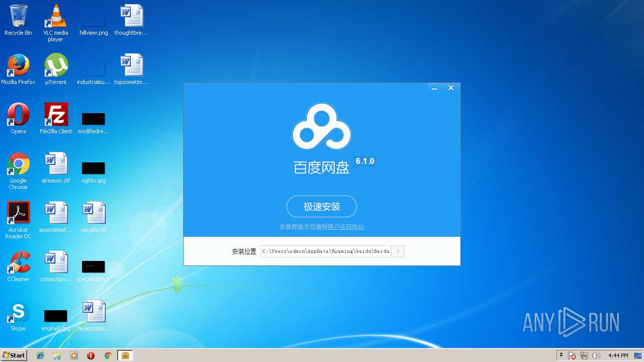The height and width of the screenshot is (362, 644).
Task: Select the VLC media player shortcut
Action: (55, 23)
